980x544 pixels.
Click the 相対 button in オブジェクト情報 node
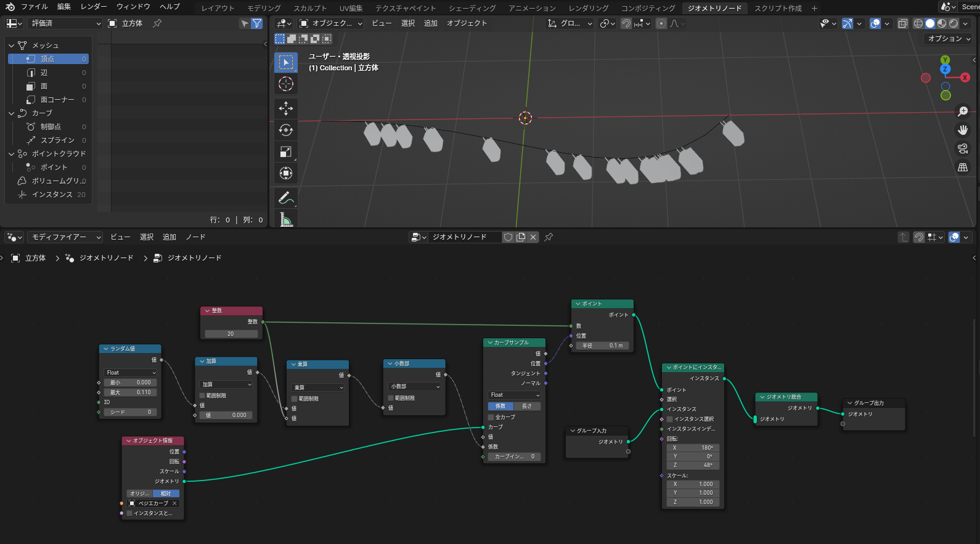tap(166, 493)
